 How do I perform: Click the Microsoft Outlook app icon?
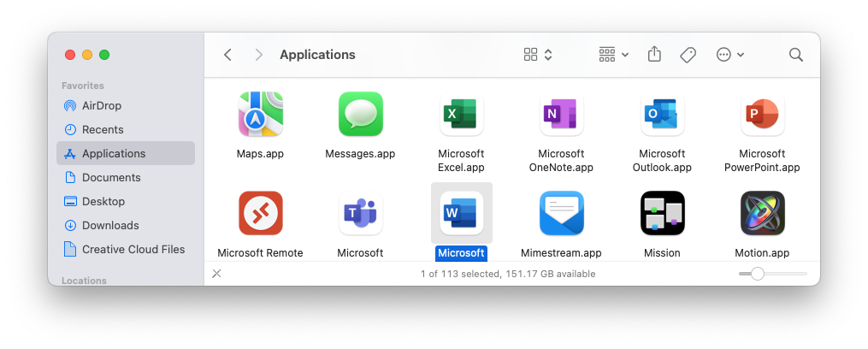point(662,115)
